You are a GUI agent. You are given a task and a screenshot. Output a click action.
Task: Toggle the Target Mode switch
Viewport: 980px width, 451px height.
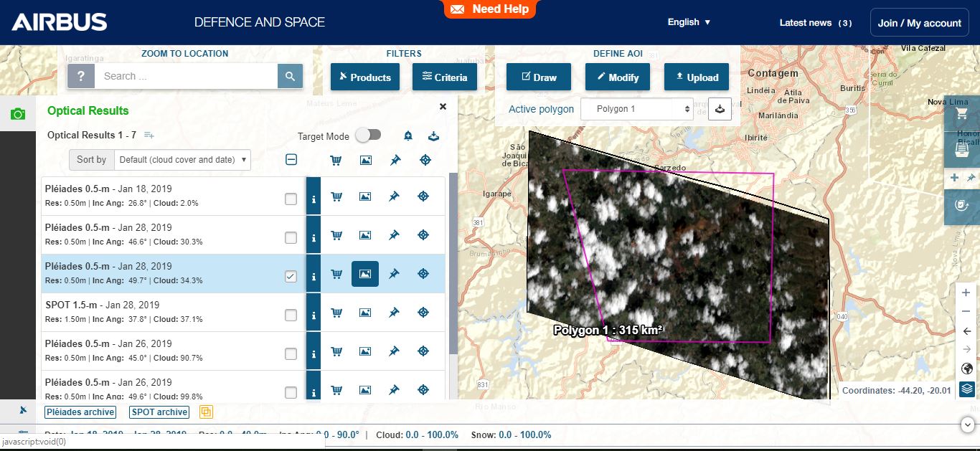click(x=369, y=135)
